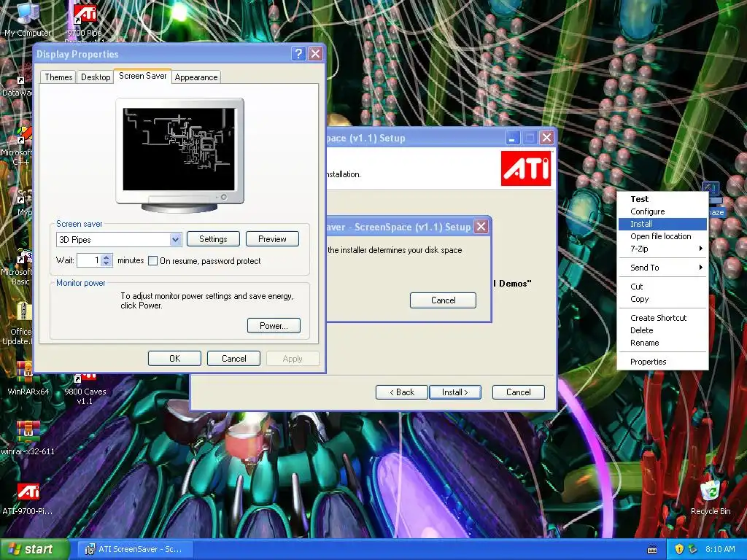Increase the wait minutes spinner
The height and width of the screenshot is (560, 747).
[107, 257]
